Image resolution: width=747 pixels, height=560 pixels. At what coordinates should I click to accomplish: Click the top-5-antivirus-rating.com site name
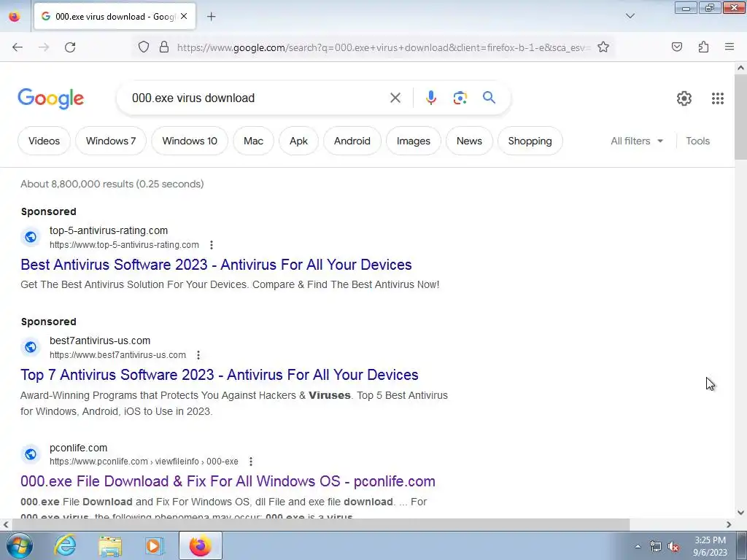109,230
